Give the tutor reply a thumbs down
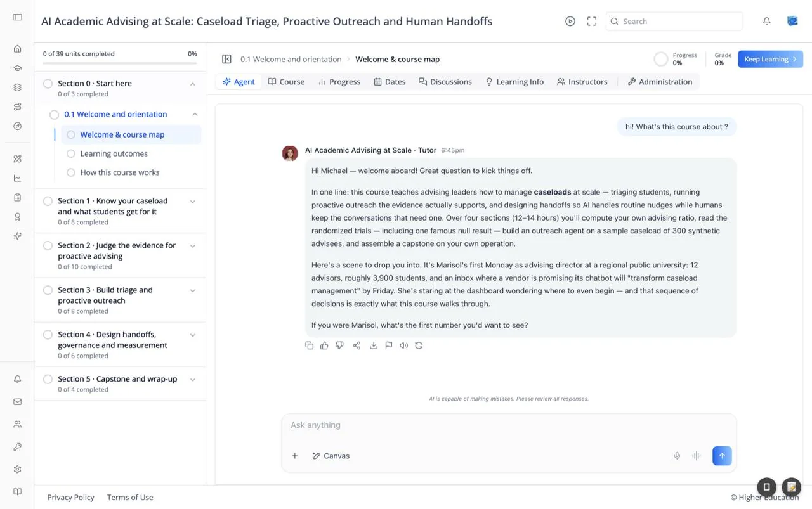812x509 pixels. click(x=339, y=345)
